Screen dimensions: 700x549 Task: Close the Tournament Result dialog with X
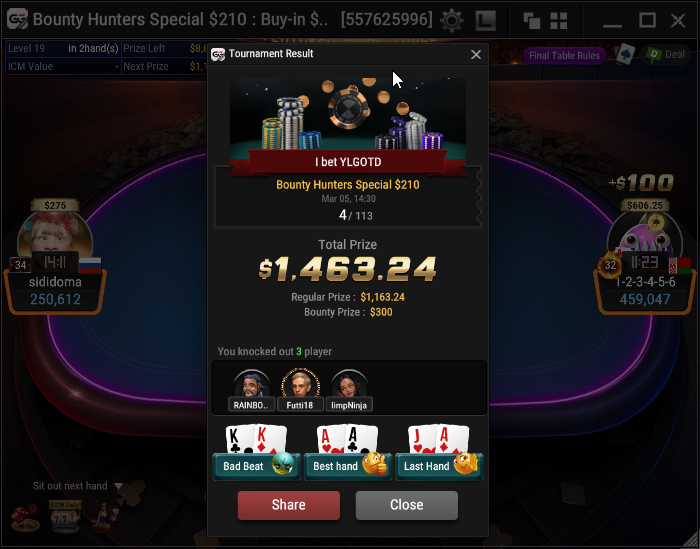tap(476, 54)
